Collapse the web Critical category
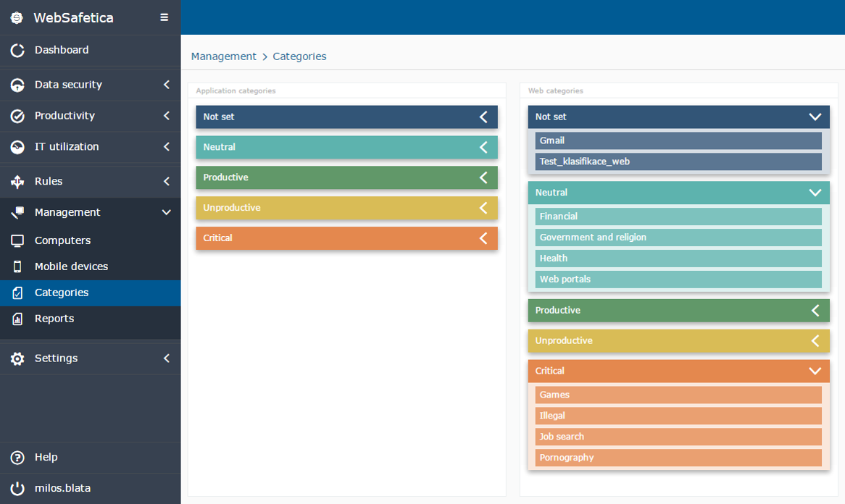The width and height of the screenshot is (845, 504). [x=815, y=371]
